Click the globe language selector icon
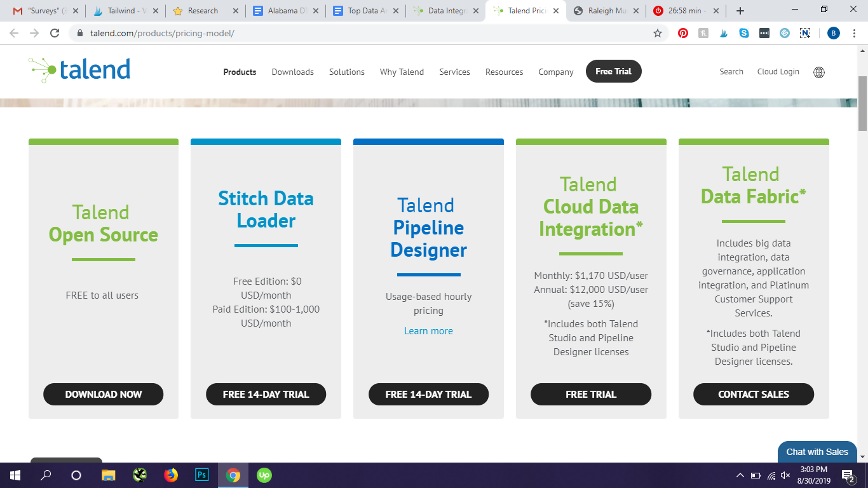The image size is (868, 488). [x=819, y=72]
